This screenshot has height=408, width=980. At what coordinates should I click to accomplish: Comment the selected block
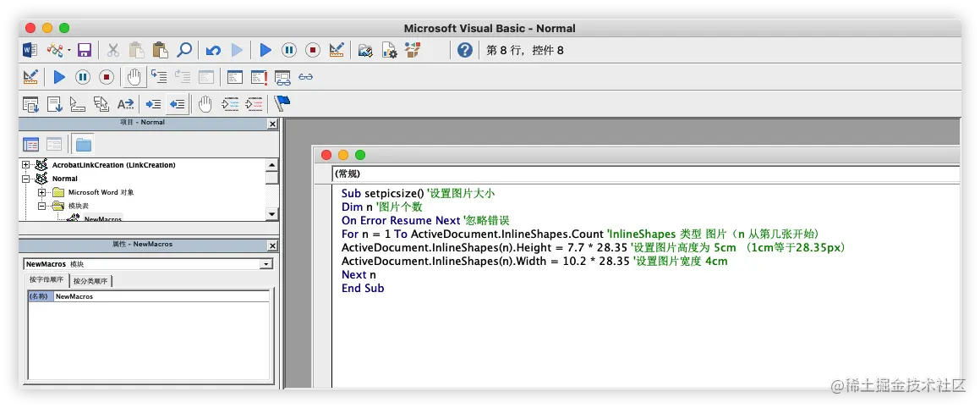click(231, 104)
